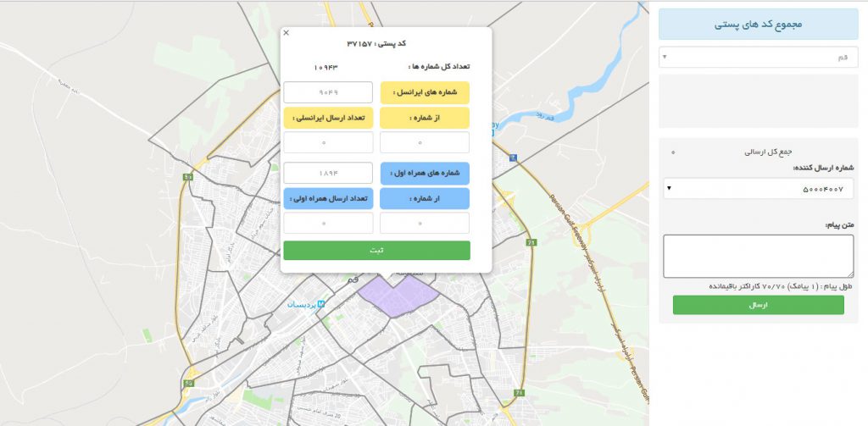Click the blue parking icon on map
The image size is (868, 426).
[513, 158]
